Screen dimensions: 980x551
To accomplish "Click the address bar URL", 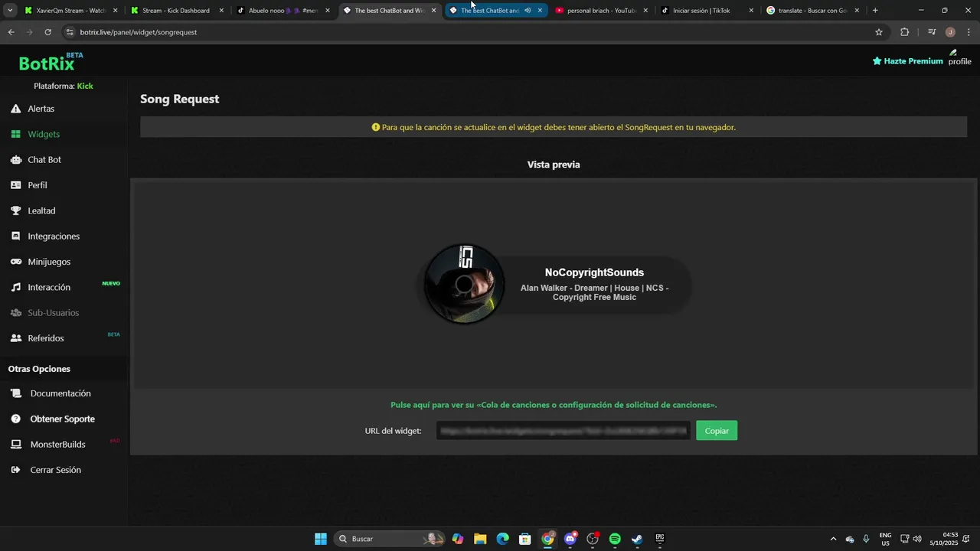I will tap(139, 32).
